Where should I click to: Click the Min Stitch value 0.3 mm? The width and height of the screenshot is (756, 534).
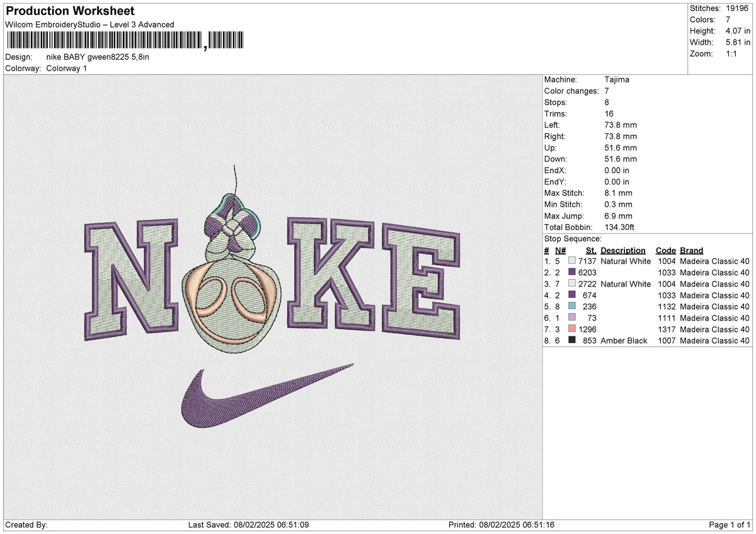point(618,204)
